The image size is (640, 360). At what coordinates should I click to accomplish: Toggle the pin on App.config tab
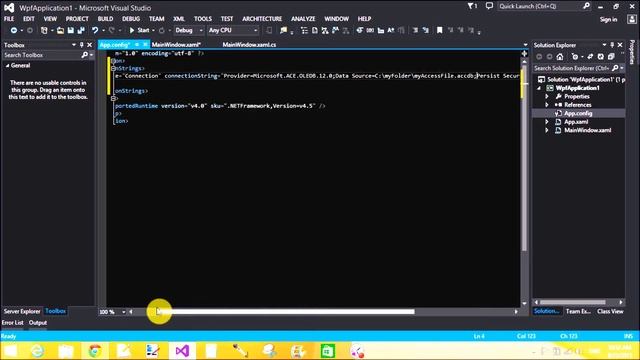click(x=137, y=44)
